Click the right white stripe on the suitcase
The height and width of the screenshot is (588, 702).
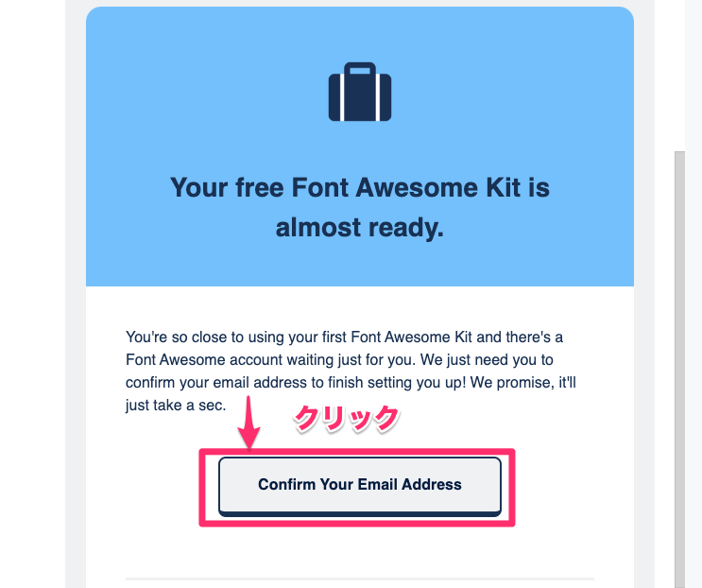click(378, 97)
